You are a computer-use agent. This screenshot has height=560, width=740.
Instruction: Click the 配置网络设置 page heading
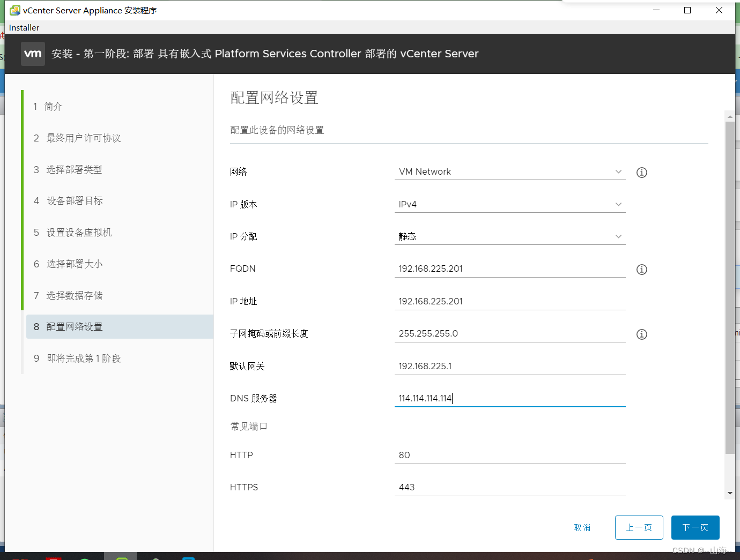point(274,98)
